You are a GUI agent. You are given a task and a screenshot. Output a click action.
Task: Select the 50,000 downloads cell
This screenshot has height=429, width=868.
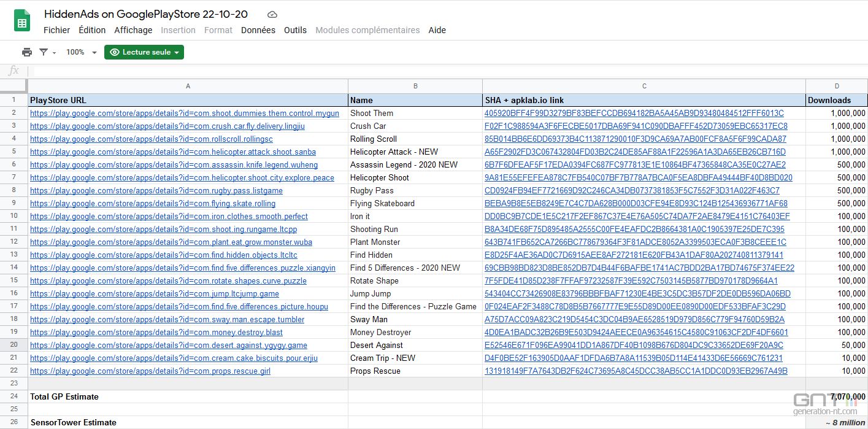pyautogui.click(x=837, y=345)
